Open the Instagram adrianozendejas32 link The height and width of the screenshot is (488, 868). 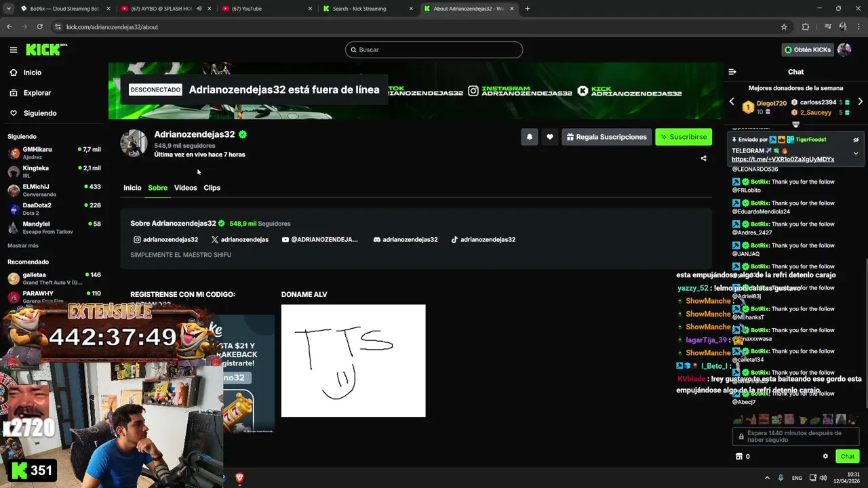pyautogui.click(x=165, y=239)
